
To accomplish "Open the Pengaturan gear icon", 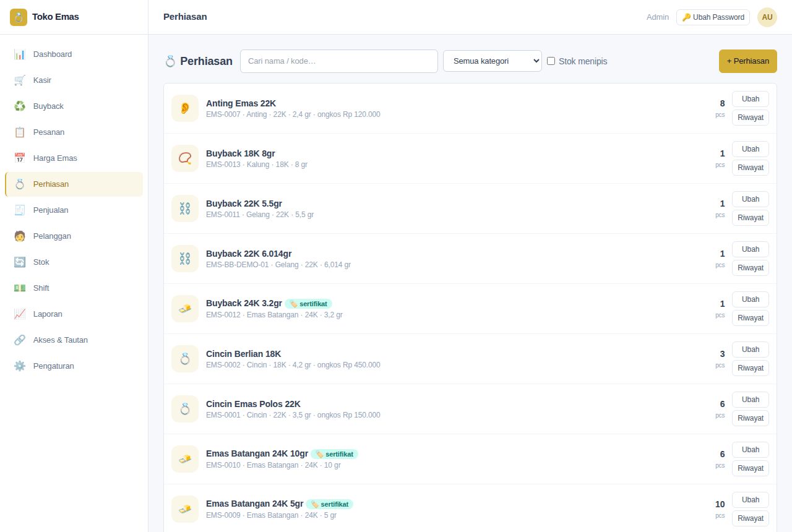I will click(20, 366).
